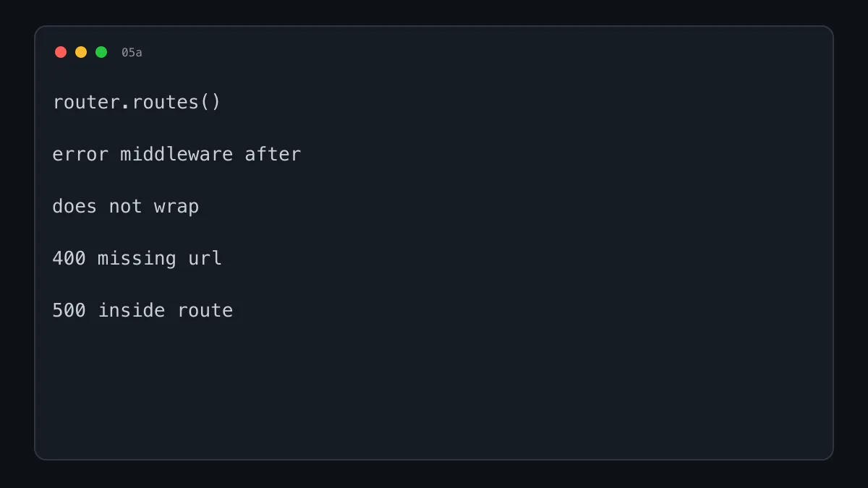This screenshot has width=868, height=488.
Task: Click the green maximize dot
Action: [101, 52]
